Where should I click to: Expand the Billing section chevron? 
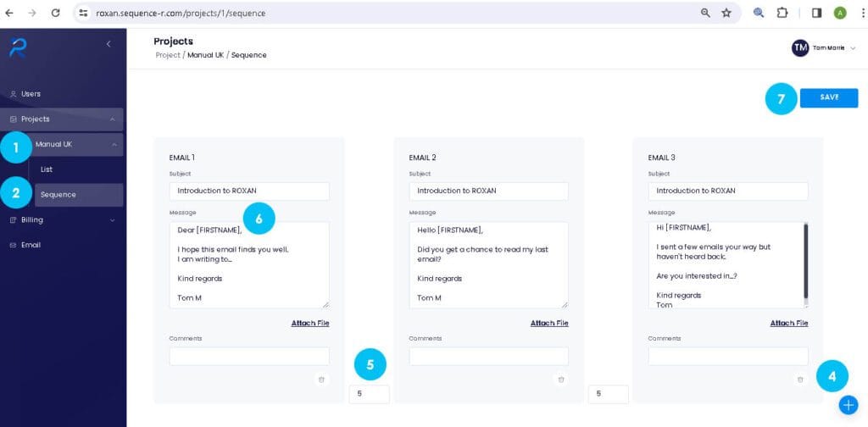coord(113,220)
